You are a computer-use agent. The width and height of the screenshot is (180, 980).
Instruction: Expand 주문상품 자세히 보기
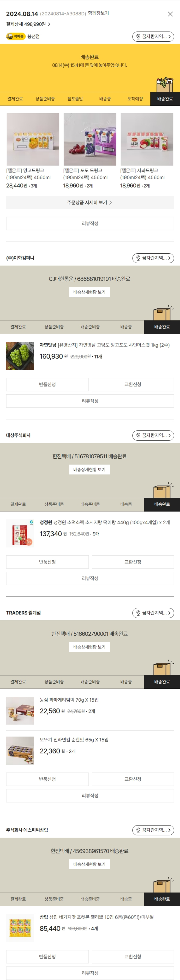coord(90,202)
